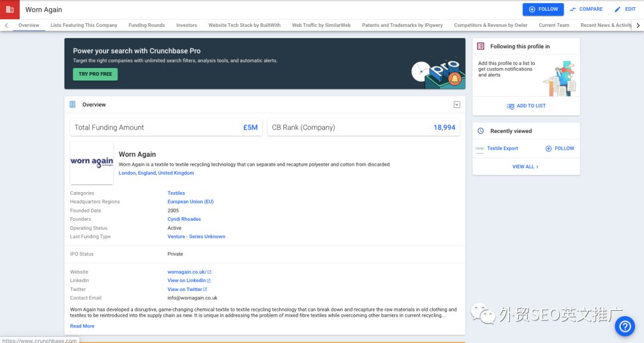Add this profile to a list
Screen dimensions: 644x343
point(526,106)
